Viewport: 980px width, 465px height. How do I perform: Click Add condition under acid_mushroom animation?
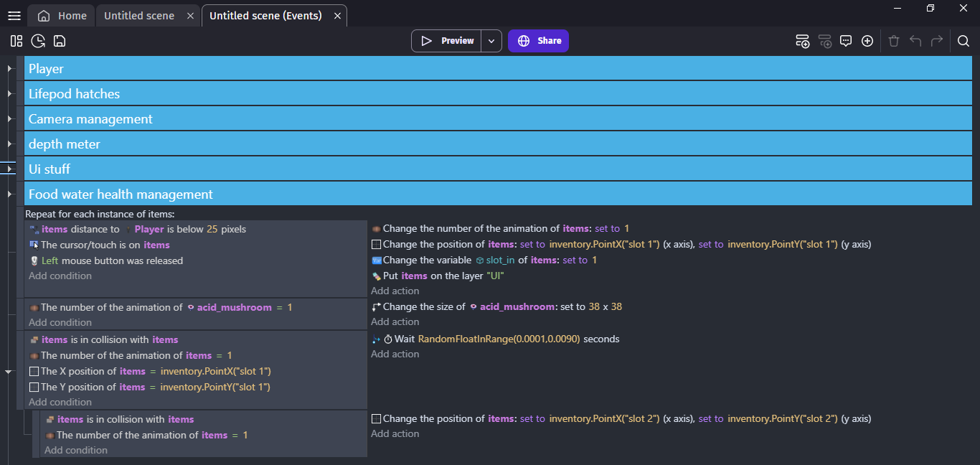point(60,322)
